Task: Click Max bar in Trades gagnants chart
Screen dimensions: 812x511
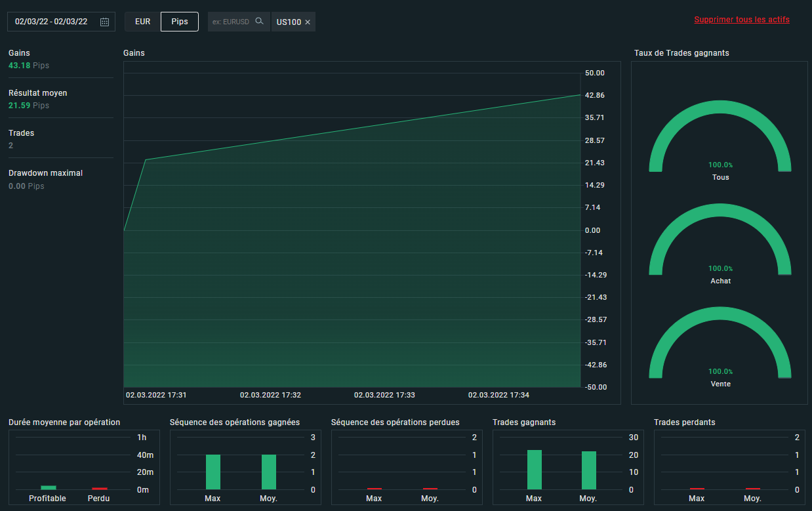Action: (534, 470)
